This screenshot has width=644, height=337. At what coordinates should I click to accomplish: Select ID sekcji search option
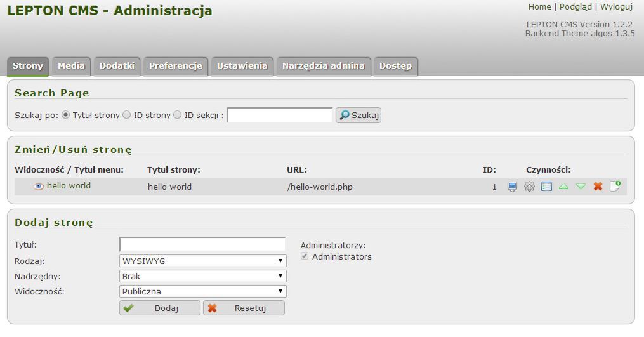[x=178, y=115]
